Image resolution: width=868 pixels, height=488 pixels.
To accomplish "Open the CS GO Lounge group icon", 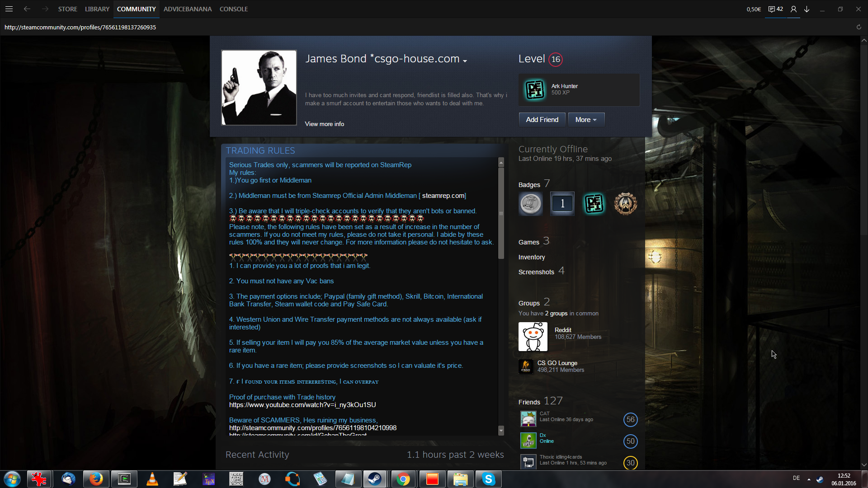I will pos(526,366).
